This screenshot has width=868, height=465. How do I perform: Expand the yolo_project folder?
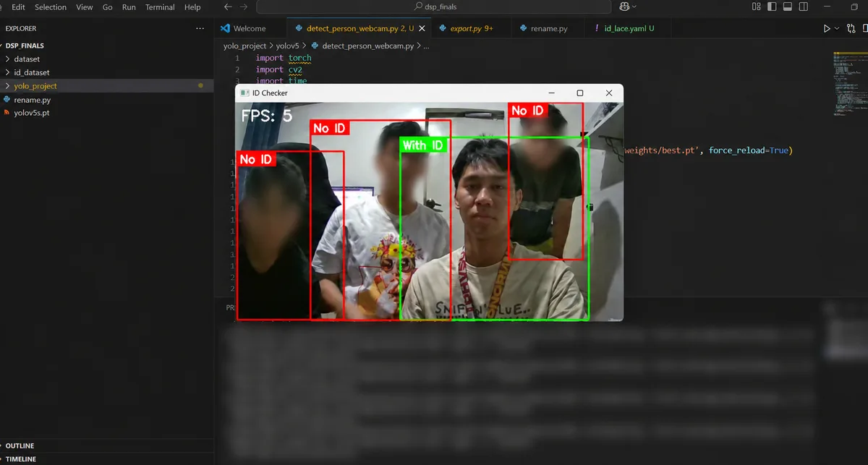[106, 86]
